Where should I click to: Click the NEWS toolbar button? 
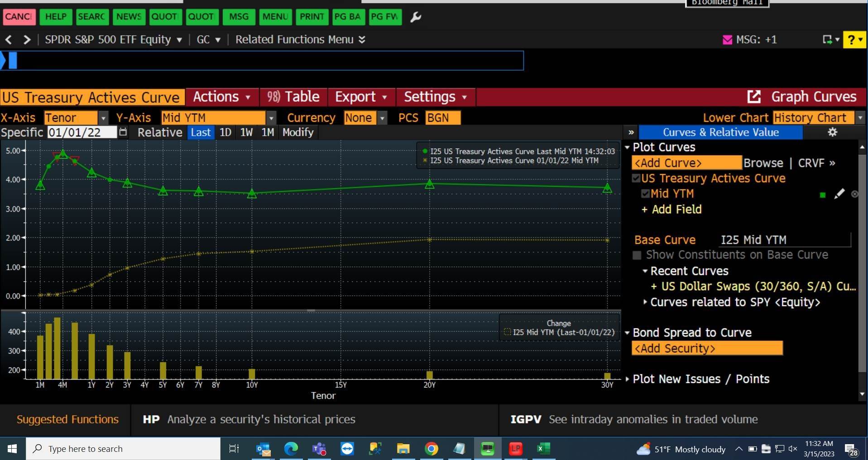(x=129, y=17)
